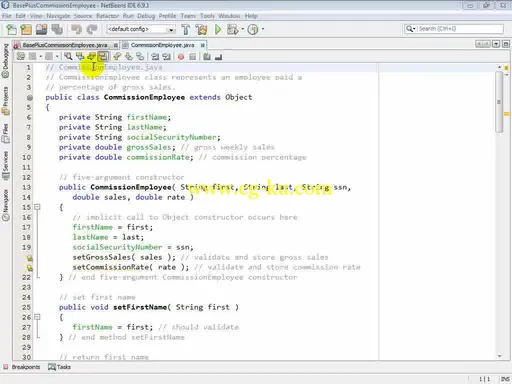This screenshot has height=384, width=512.
Task: Click the Undo arrow icon
Action: [76, 30]
